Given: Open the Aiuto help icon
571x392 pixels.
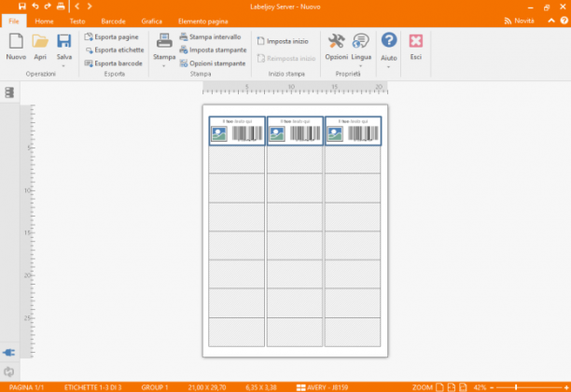Looking at the screenshot, I should point(389,40).
